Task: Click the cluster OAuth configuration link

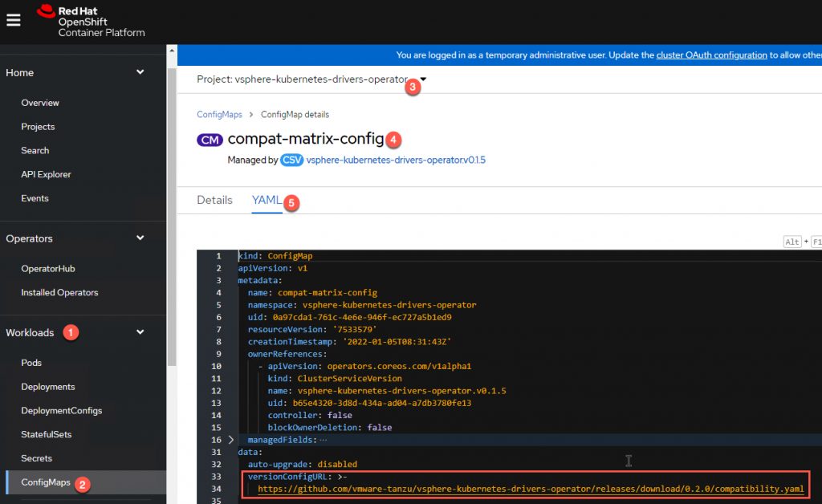Action: 714,55
